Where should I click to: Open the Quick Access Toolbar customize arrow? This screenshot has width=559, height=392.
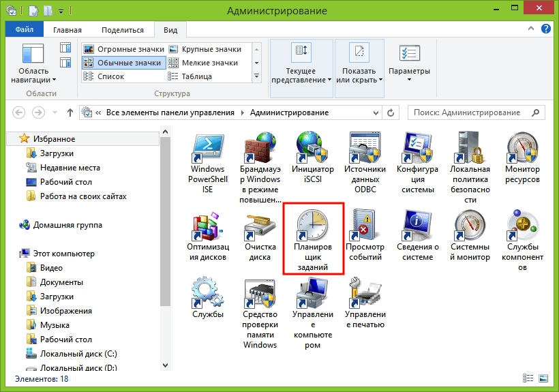[x=61, y=12]
